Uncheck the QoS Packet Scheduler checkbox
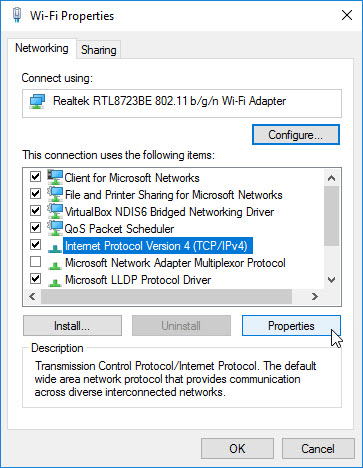 click(35, 228)
